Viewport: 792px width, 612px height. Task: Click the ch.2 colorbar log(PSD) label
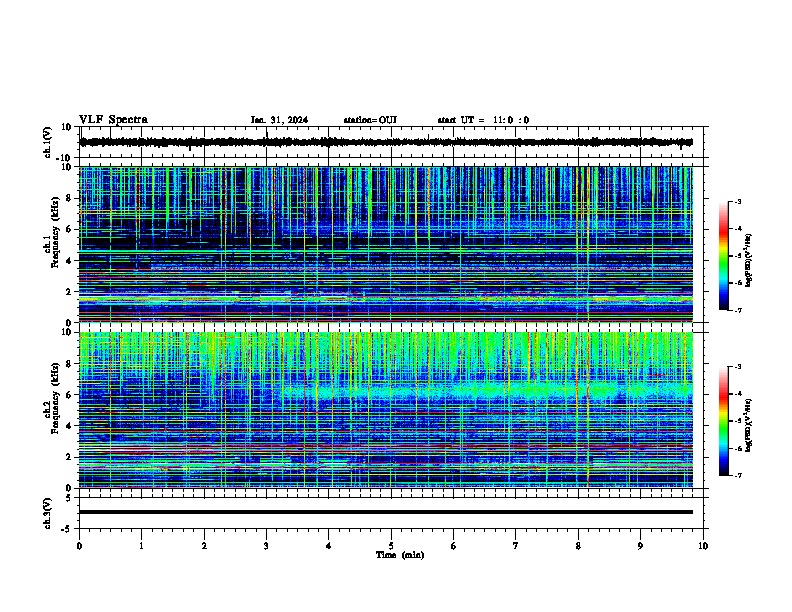[749, 425]
